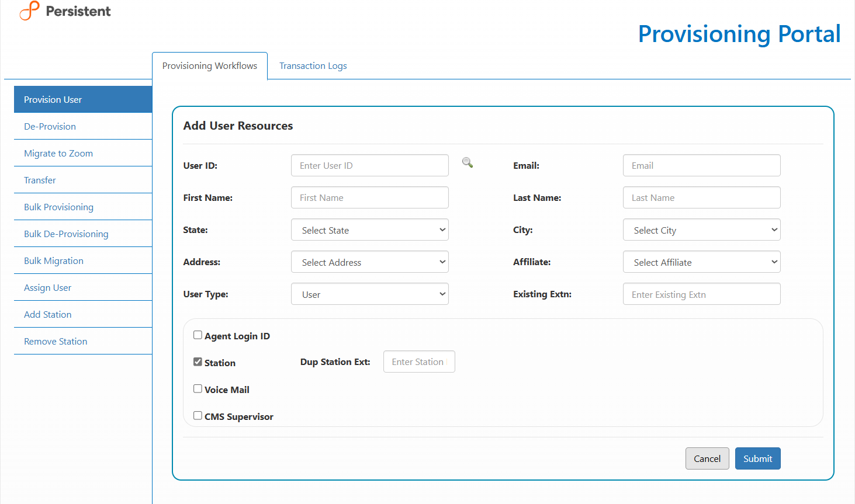The image size is (855, 504).
Task: Enable the Agent Login ID checkbox
Action: click(x=198, y=335)
